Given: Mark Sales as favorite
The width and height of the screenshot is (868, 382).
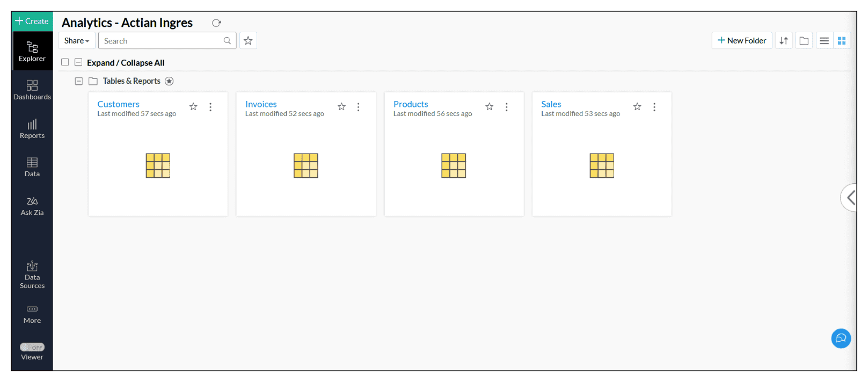Looking at the screenshot, I should (637, 107).
